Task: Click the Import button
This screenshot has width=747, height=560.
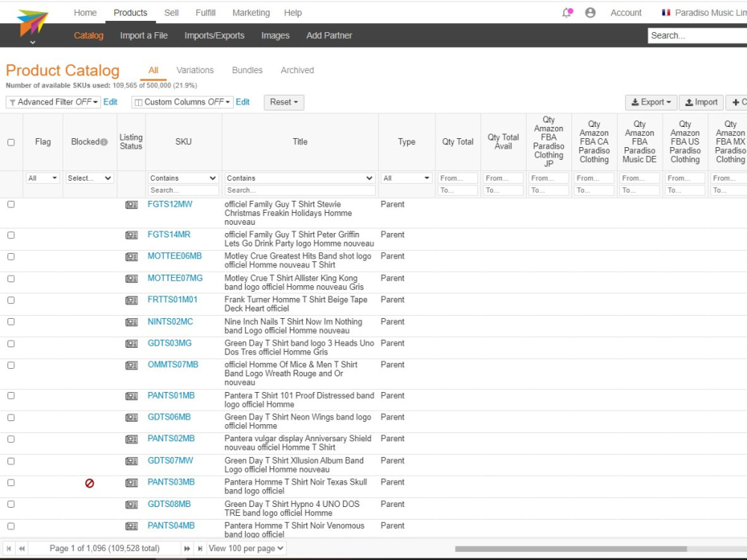Action: [x=701, y=102]
